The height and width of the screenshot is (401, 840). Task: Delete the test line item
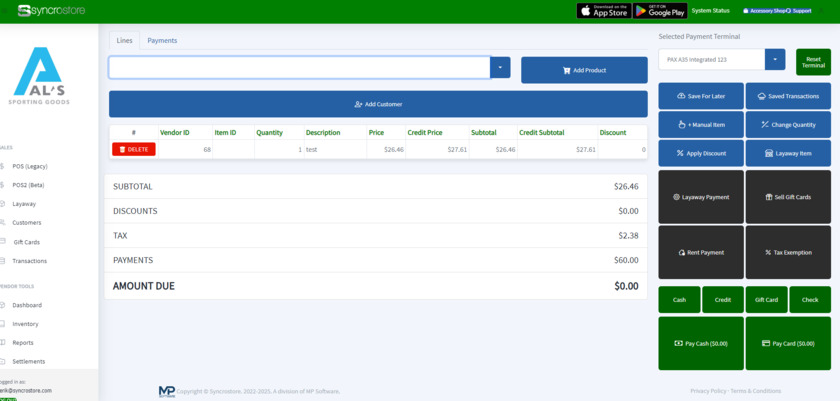133,149
